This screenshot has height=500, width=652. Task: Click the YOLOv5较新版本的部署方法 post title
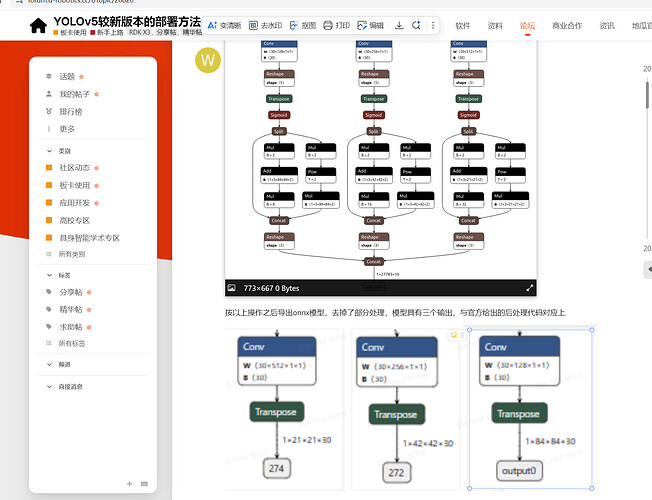coord(127,22)
